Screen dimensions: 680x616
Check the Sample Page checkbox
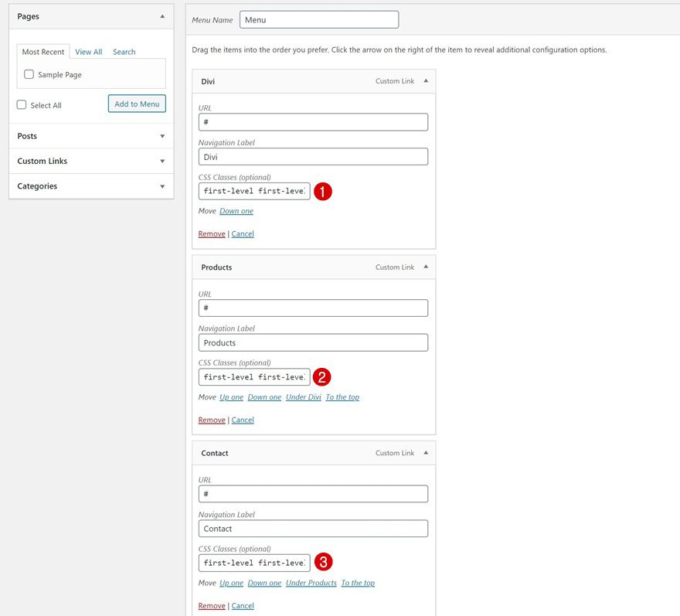pyautogui.click(x=29, y=73)
